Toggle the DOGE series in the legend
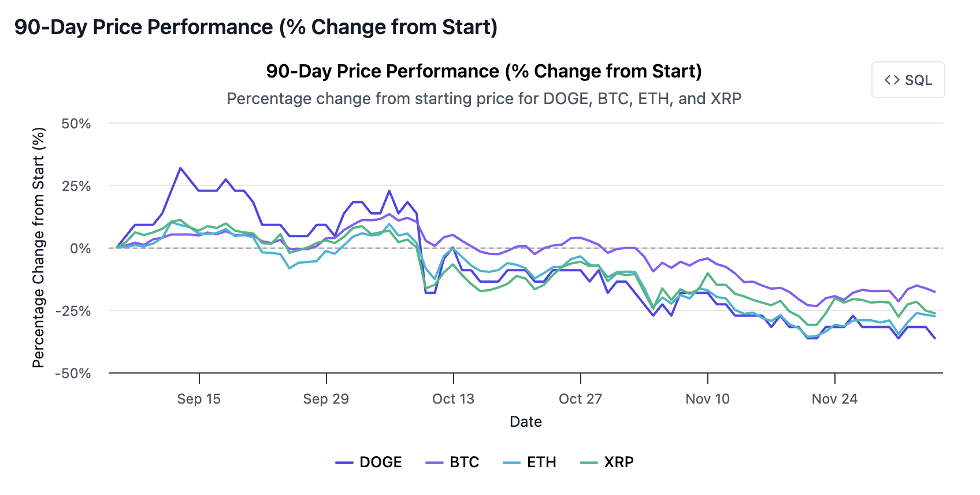 pyautogui.click(x=381, y=462)
